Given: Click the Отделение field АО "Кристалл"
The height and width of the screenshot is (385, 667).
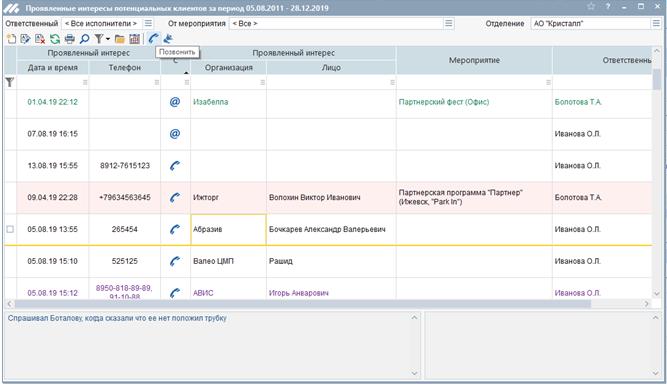Looking at the screenshot, I should pyautogui.click(x=590, y=23).
